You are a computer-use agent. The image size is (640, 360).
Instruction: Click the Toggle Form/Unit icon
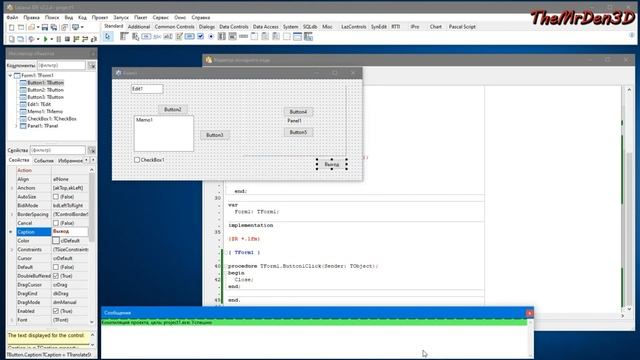(x=64, y=27)
